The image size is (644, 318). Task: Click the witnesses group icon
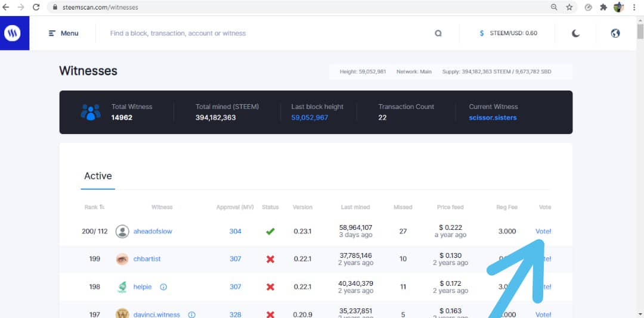pos(91,112)
